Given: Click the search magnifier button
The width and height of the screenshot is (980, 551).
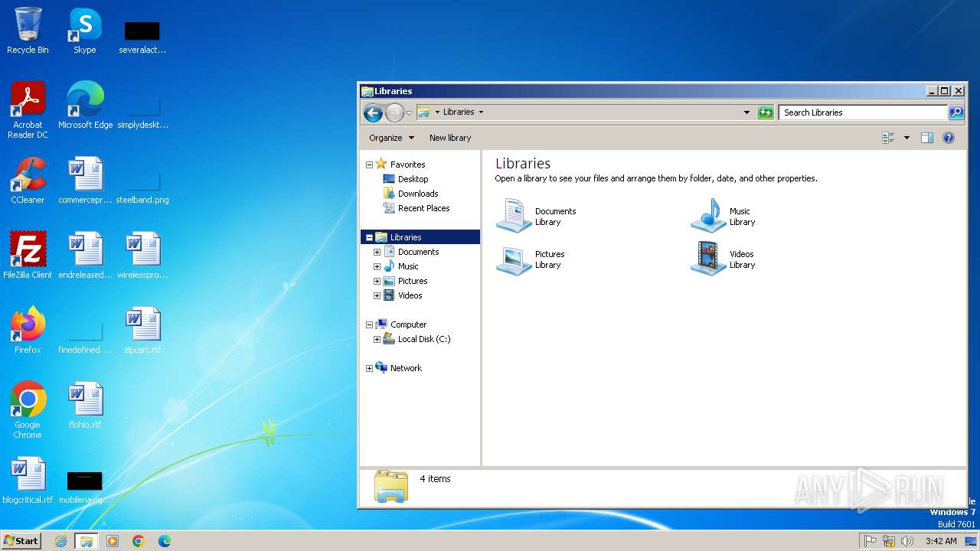Looking at the screenshot, I should (x=956, y=112).
